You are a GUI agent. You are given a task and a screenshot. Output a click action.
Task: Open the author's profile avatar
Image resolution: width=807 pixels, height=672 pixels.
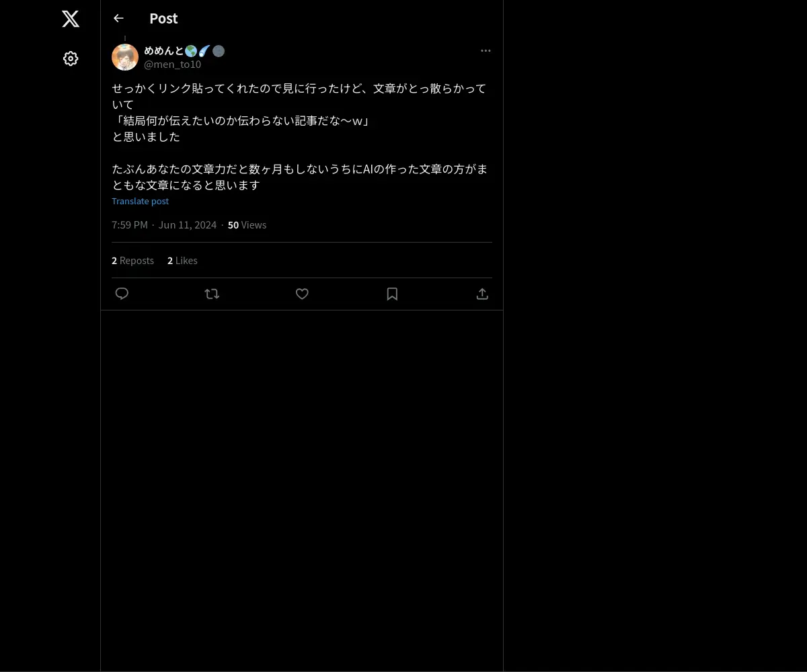click(x=125, y=57)
